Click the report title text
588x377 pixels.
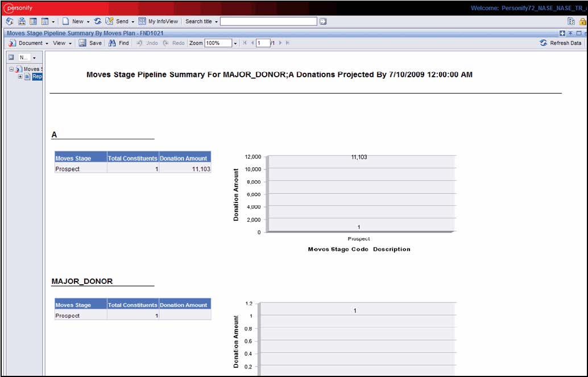point(279,74)
